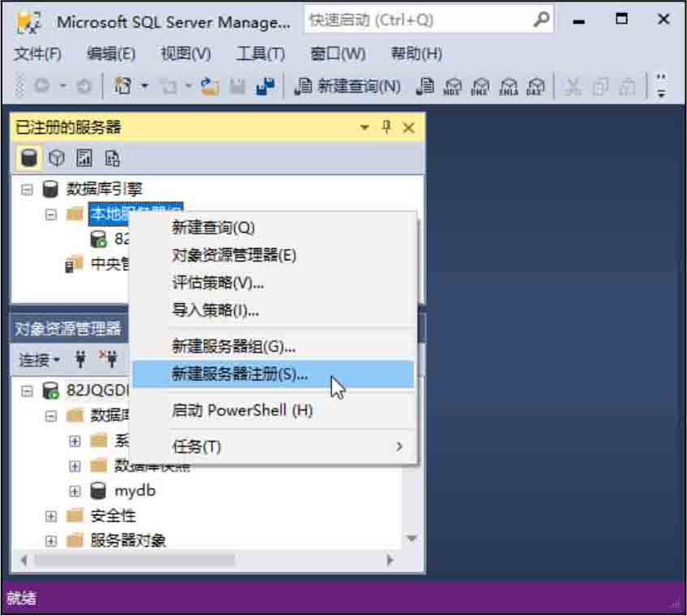Expand the 服务器对象 folder node

(x=51, y=541)
